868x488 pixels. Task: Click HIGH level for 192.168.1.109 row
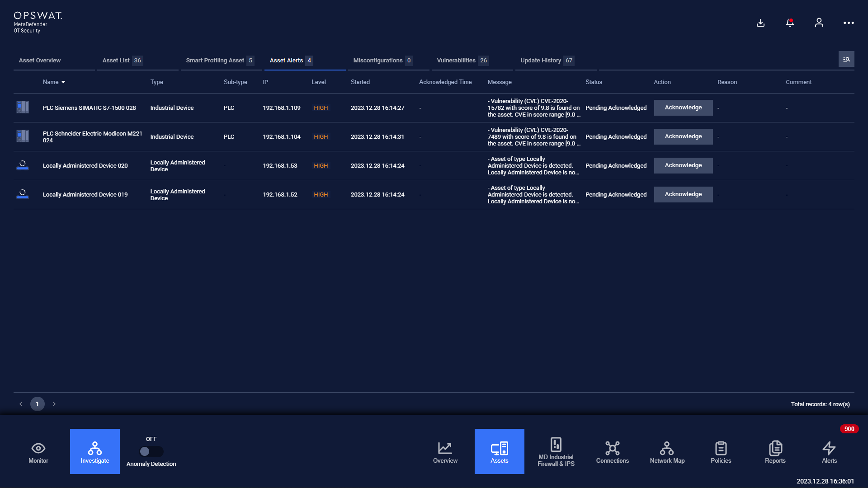tap(321, 108)
